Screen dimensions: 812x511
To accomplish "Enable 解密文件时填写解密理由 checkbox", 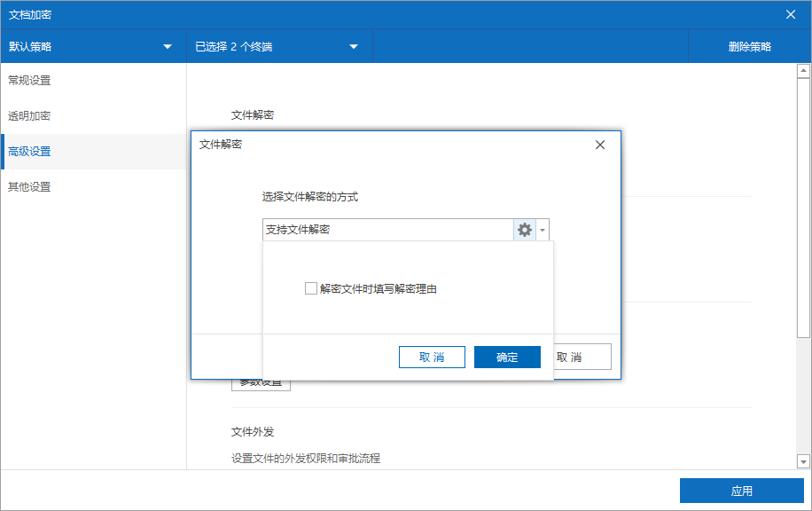I will tap(310, 288).
